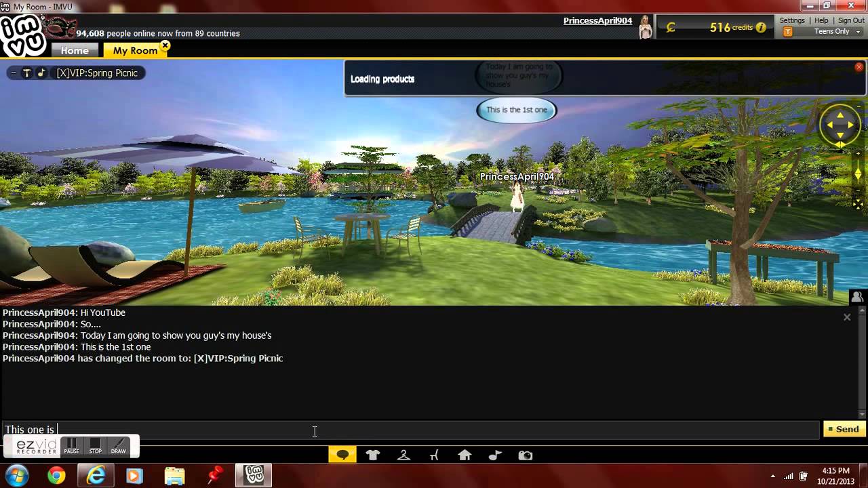The height and width of the screenshot is (488, 868).
Task: Click the gold credits coin icon
Action: [671, 28]
